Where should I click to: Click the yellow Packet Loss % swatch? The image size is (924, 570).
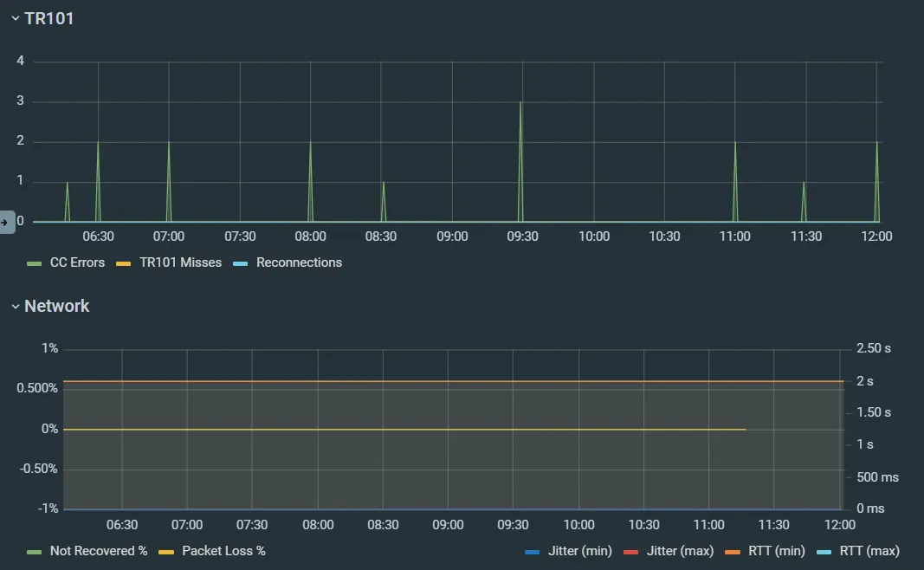click(x=166, y=552)
